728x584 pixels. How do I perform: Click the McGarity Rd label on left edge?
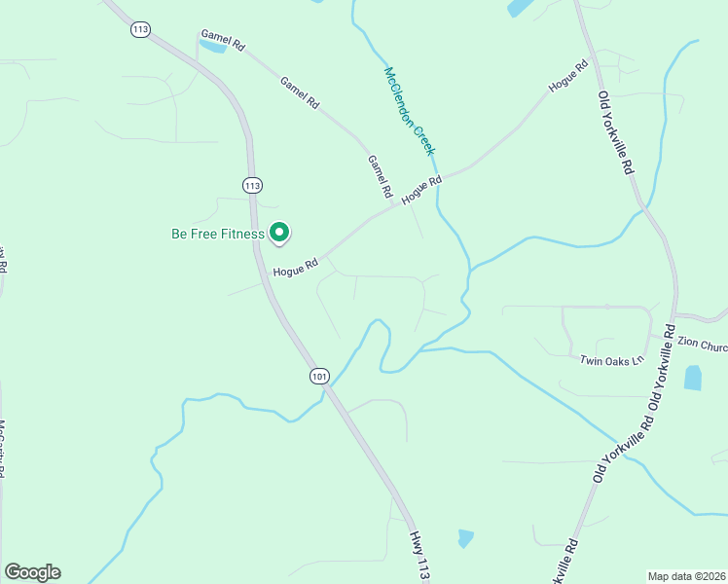click(x=2, y=449)
